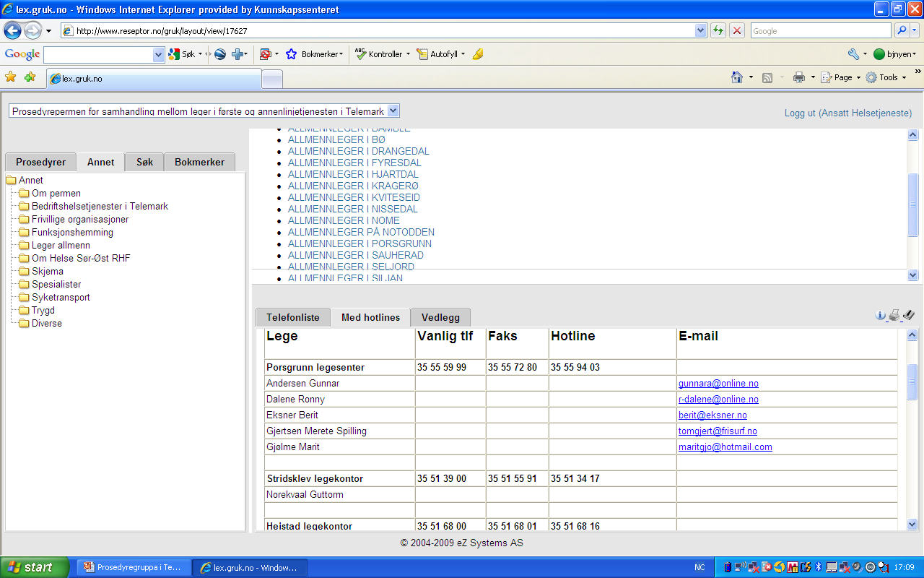Open the Bokmerker tab in the left panel

pos(199,162)
